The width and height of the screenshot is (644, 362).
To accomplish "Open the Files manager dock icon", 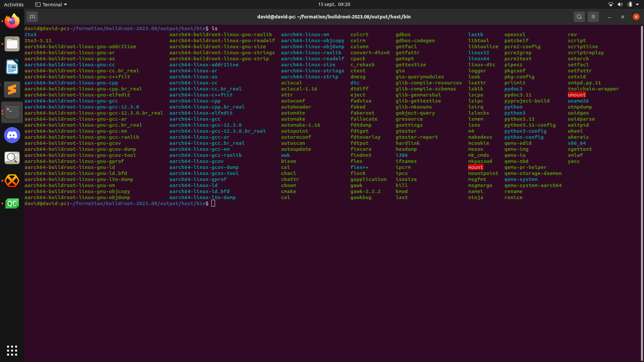I will pos(12,44).
